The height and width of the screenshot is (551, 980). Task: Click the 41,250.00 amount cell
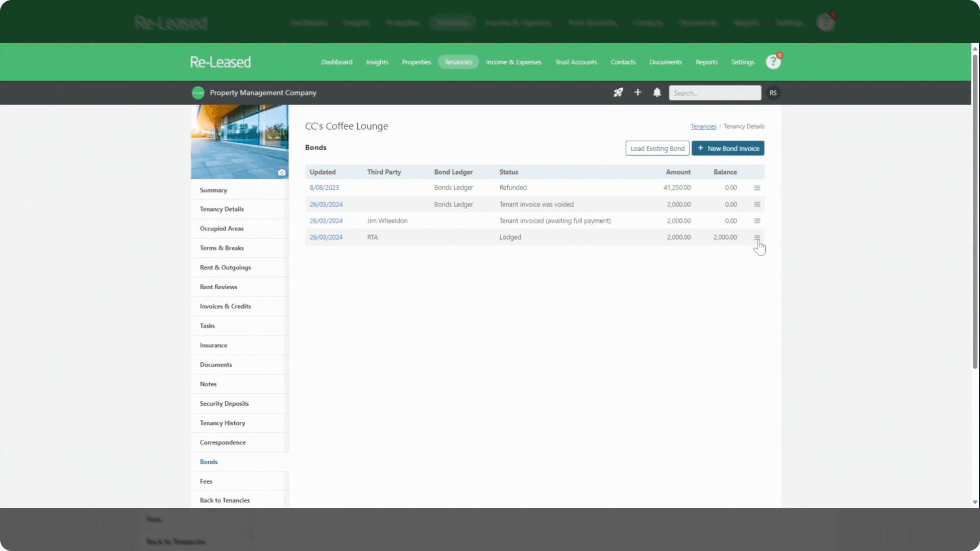(x=677, y=188)
